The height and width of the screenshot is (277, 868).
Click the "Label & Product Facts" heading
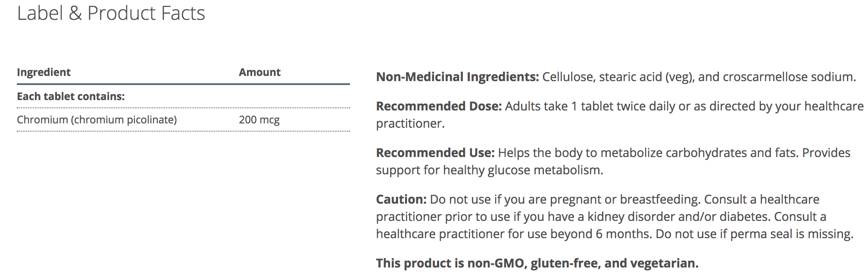click(x=111, y=13)
